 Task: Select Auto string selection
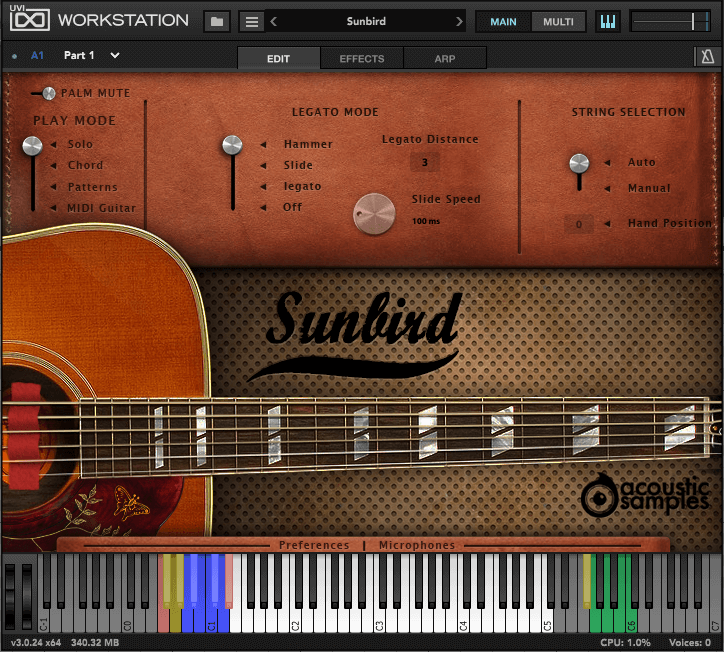[x=641, y=162]
